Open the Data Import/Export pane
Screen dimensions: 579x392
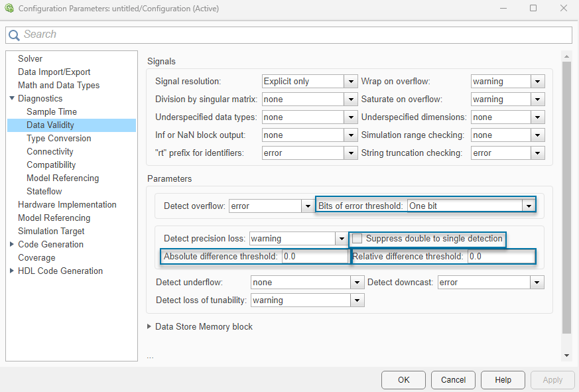54,72
